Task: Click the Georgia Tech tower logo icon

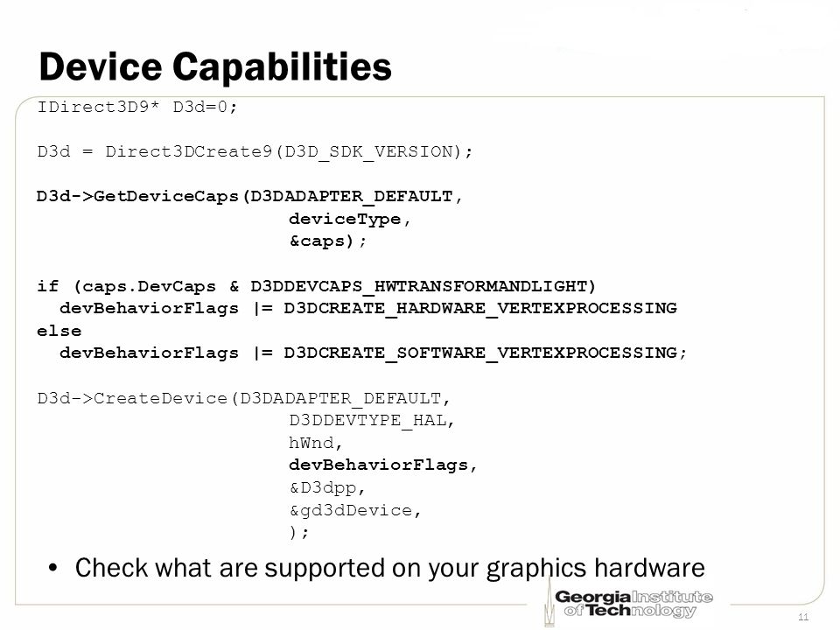Action: coord(549,602)
